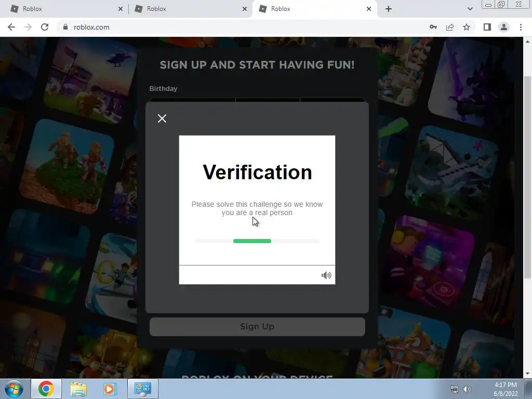The image size is (532, 399).
Task: Select the third Roblox tab
Action: tap(314, 9)
